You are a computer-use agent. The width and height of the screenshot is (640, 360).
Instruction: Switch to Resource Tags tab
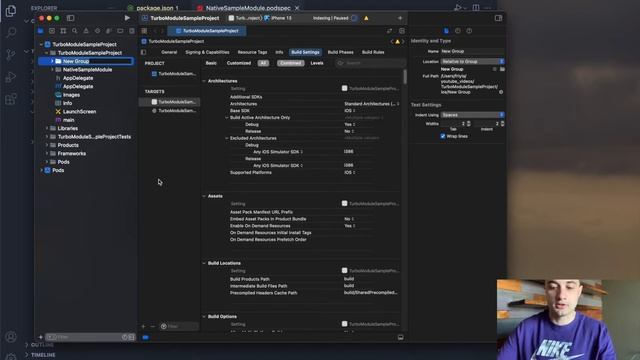coord(252,52)
